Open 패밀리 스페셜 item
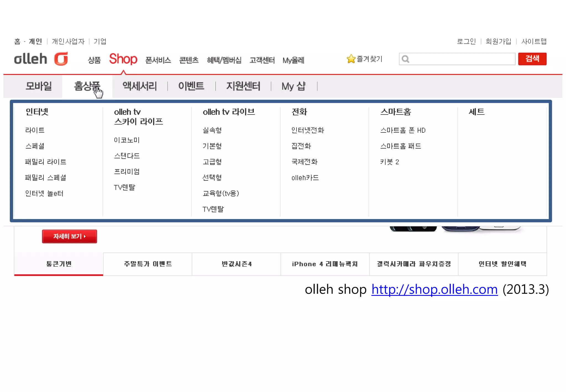Screen dimensions: 566x392 [x=46, y=177]
